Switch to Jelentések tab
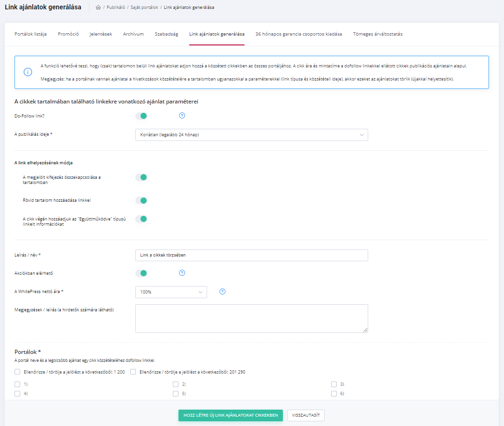The image size is (504, 426). 101,34
